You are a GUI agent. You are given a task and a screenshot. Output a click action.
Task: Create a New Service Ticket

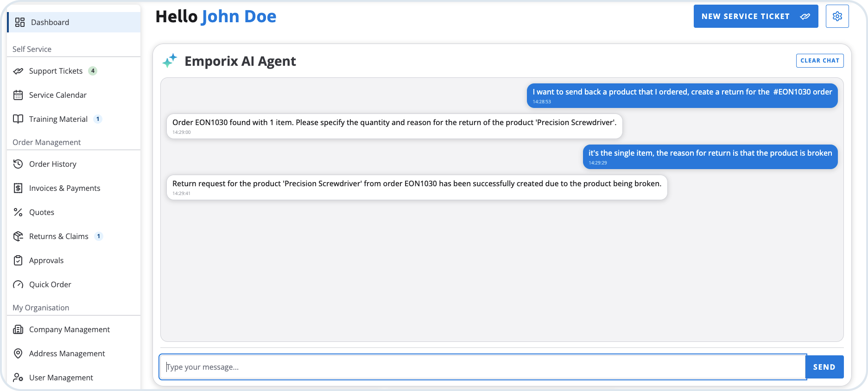click(755, 16)
